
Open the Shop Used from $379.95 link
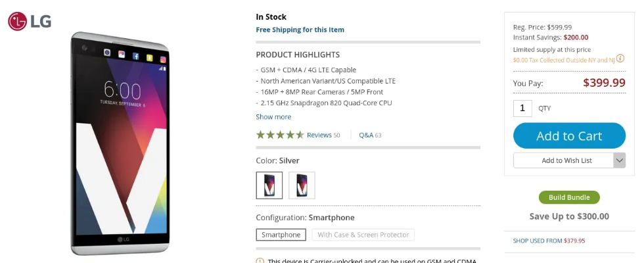[x=549, y=241]
